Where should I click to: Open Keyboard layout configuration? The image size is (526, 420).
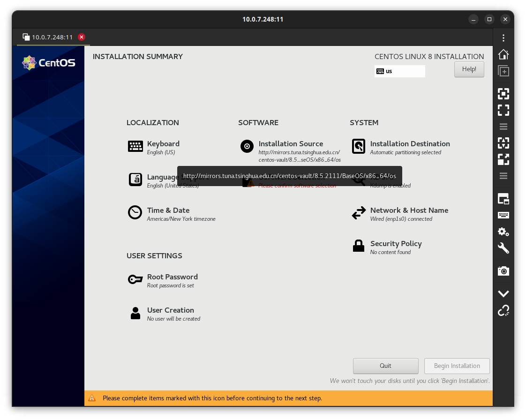pos(163,144)
